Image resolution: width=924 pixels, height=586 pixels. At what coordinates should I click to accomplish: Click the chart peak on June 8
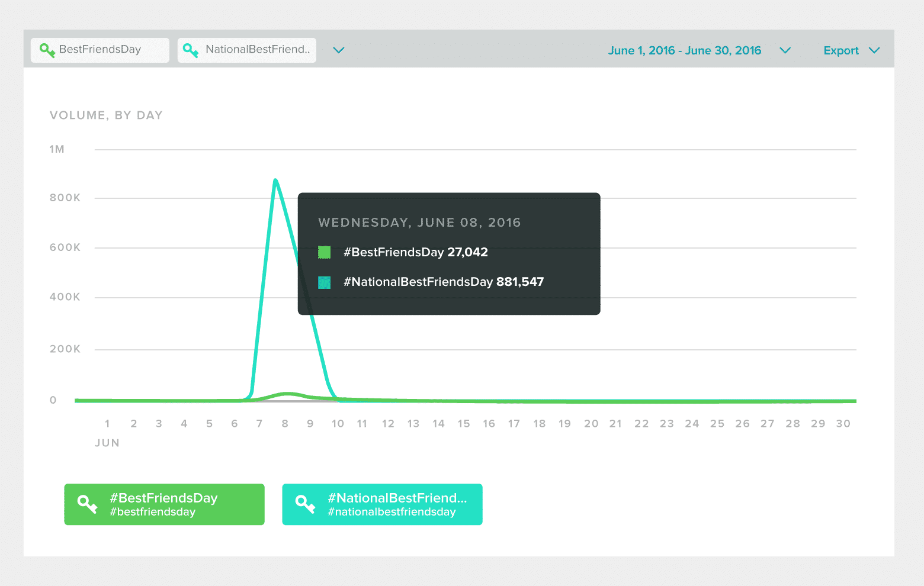(276, 181)
